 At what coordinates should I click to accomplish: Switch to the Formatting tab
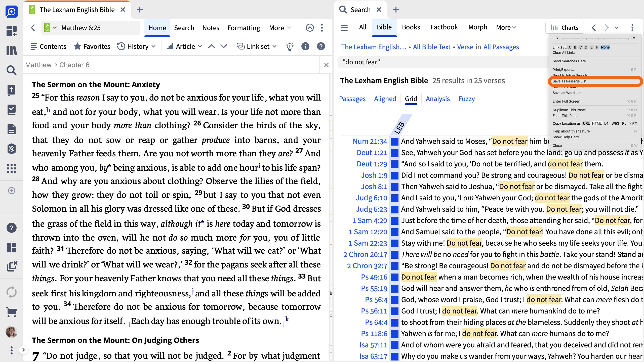point(244,28)
